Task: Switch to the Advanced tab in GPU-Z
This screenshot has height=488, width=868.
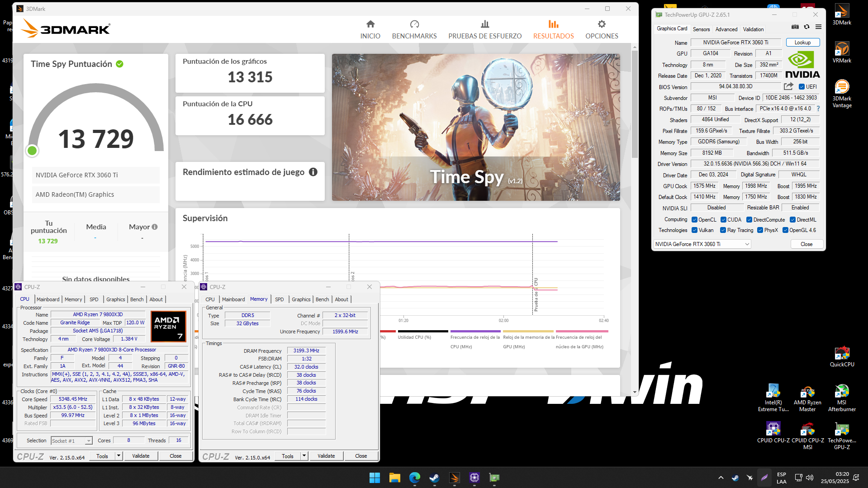Action: [726, 29]
